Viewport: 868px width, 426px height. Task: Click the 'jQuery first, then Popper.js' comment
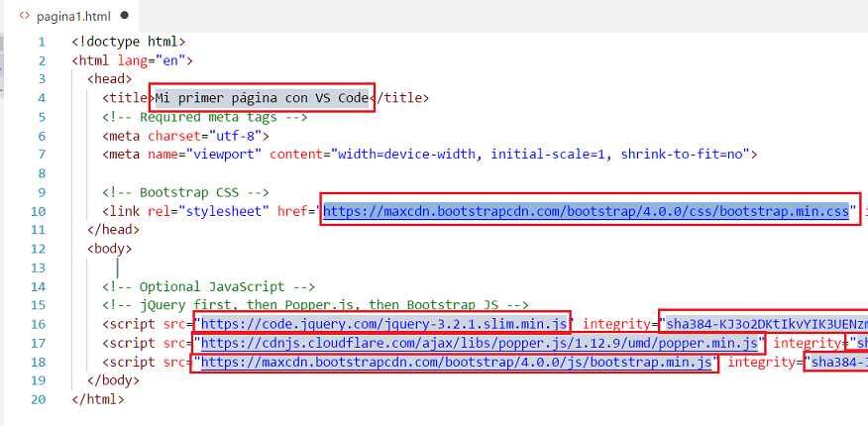[x=315, y=305]
